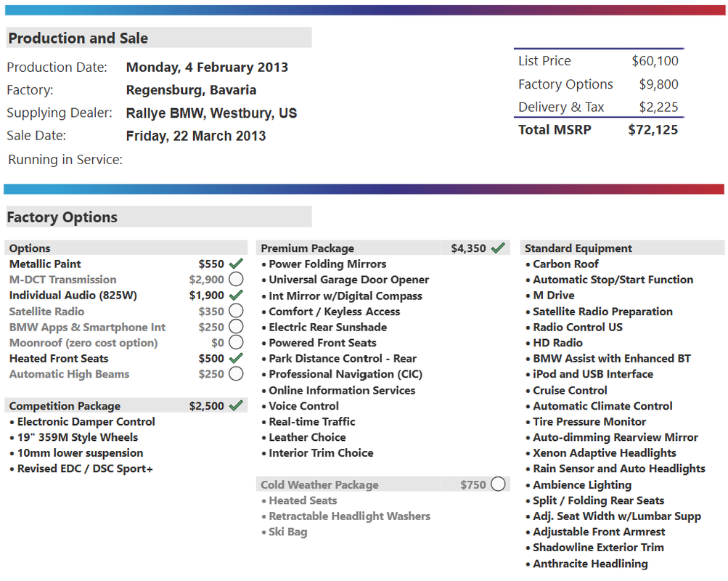
Task: Click 'Universal Garage Door Opener' item
Action: tap(348, 280)
